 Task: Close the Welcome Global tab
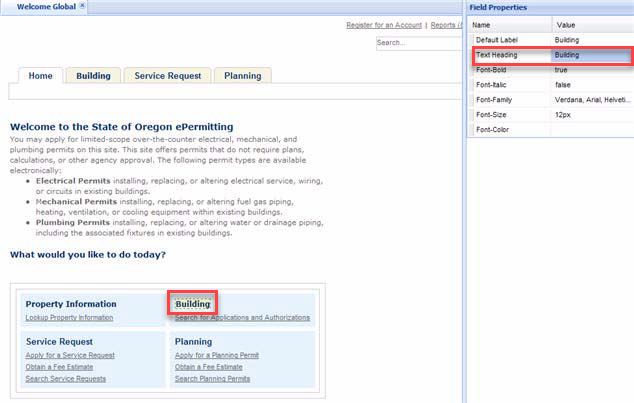(x=83, y=6)
